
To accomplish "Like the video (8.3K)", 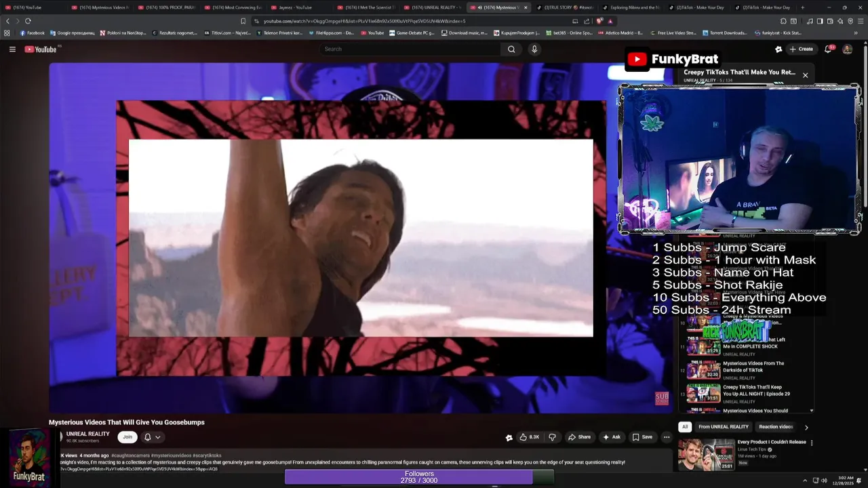I will 530,437.
